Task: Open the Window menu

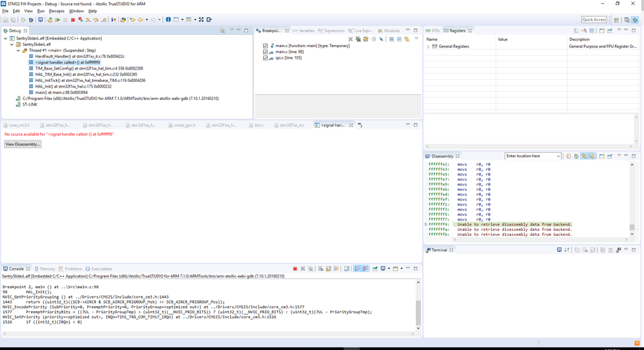Action: [x=76, y=11]
